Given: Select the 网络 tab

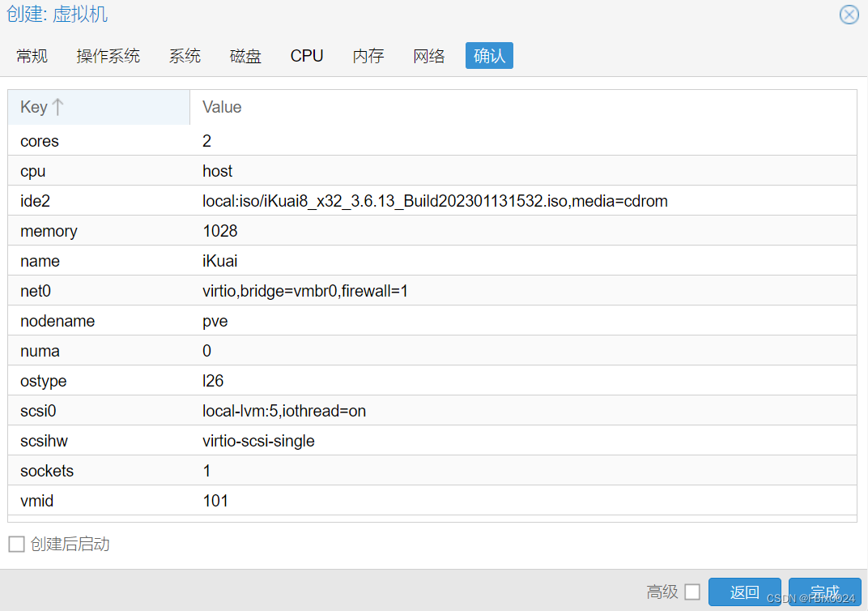Looking at the screenshot, I should click(429, 55).
